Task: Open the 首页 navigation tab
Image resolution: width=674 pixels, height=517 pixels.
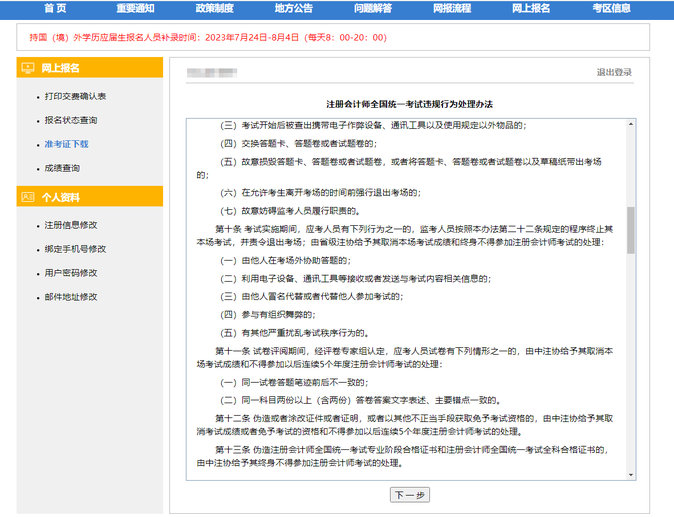Action: pos(55,8)
